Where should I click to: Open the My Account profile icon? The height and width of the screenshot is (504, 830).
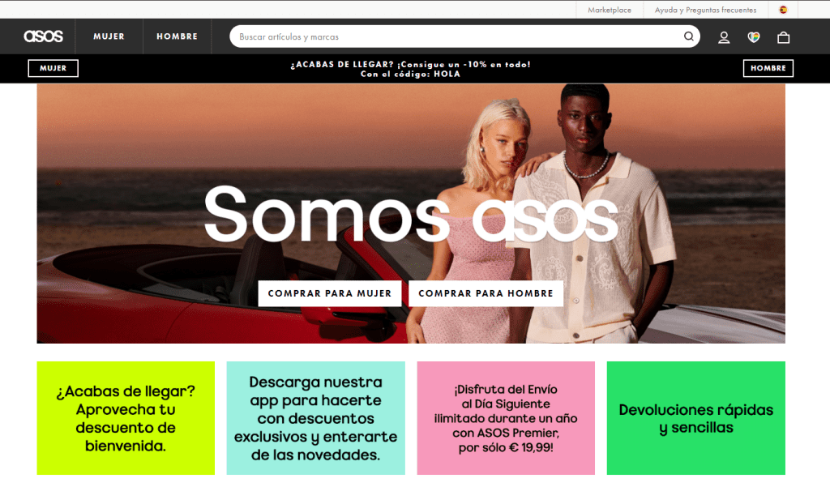(x=724, y=37)
